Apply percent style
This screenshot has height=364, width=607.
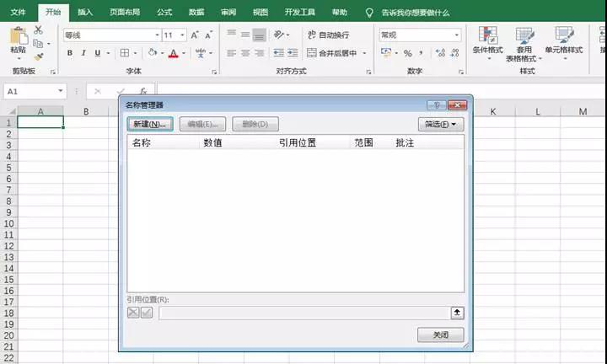408,53
